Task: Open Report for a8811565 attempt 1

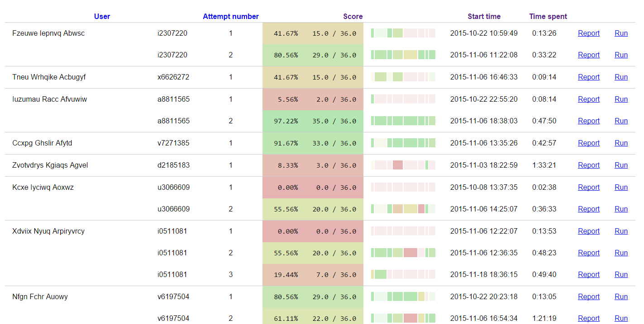Action: pyautogui.click(x=589, y=99)
